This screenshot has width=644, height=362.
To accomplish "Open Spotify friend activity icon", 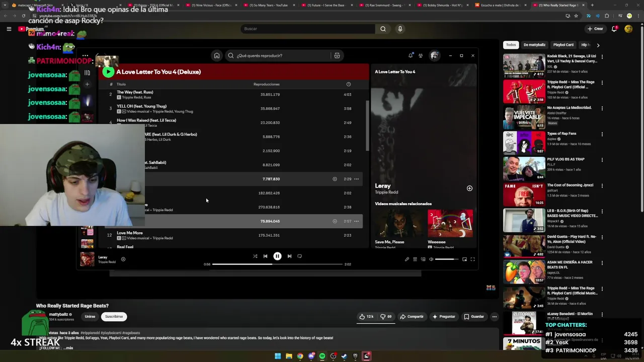I will click(x=421, y=55).
